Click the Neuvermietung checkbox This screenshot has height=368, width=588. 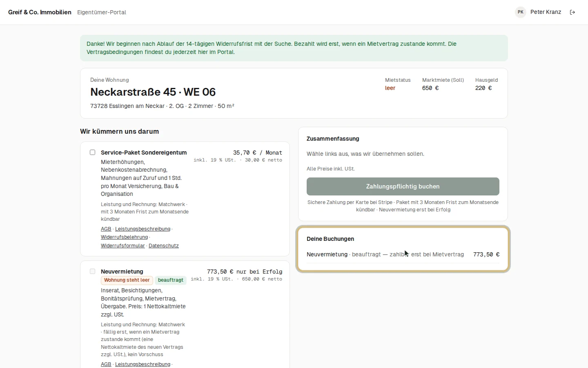tap(93, 272)
